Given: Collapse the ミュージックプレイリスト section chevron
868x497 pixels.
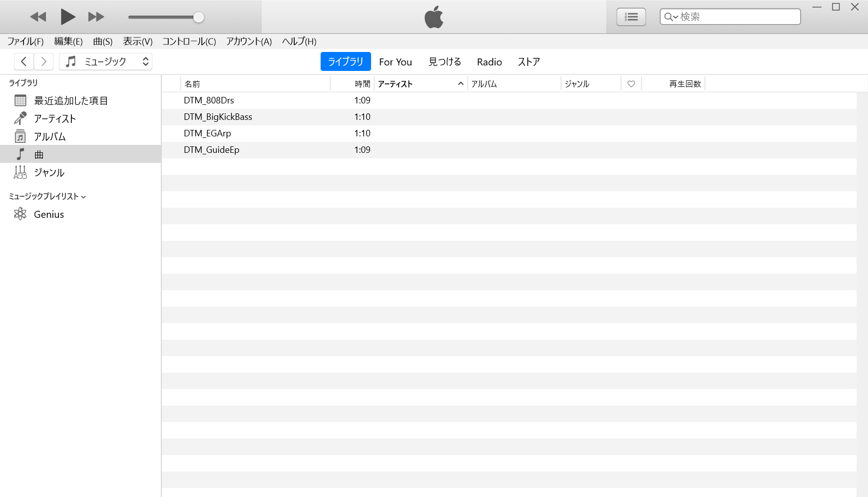Looking at the screenshot, I should (x=83, y=197).
